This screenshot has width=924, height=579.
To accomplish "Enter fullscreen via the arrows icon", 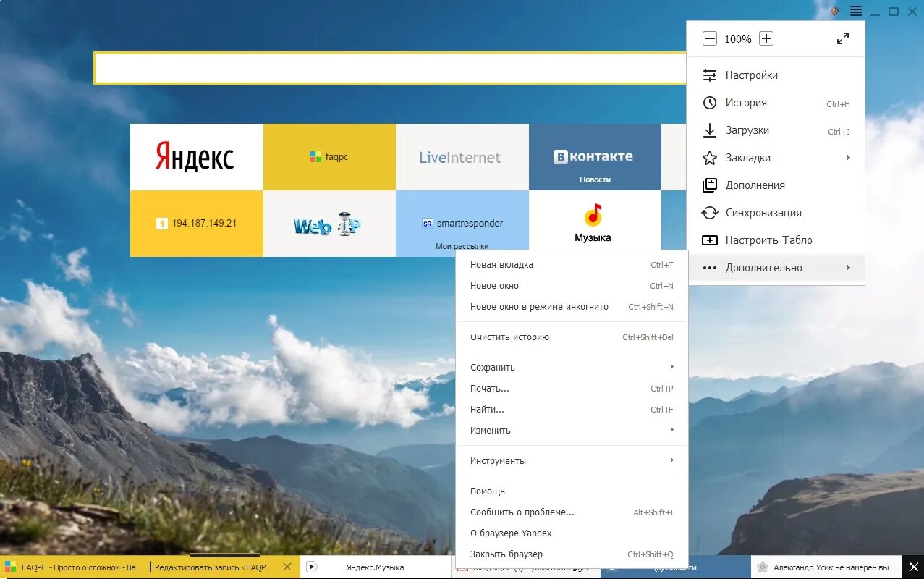I will [x=843, y=38].
